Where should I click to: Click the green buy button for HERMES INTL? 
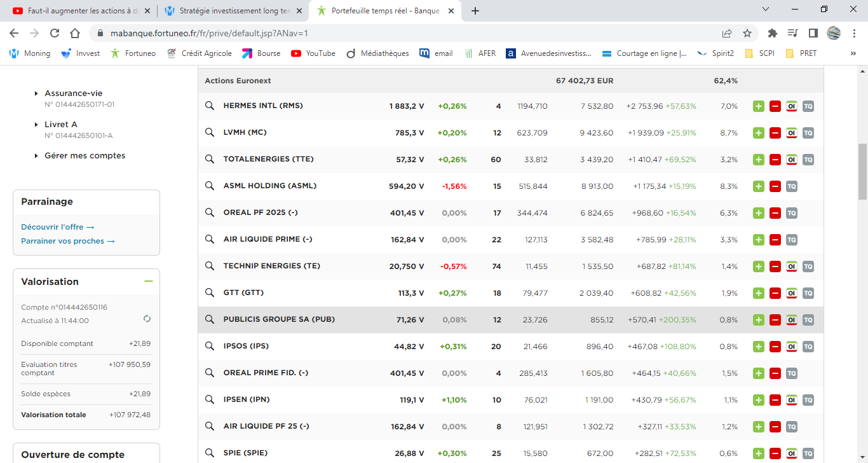[x=759, y=106]
